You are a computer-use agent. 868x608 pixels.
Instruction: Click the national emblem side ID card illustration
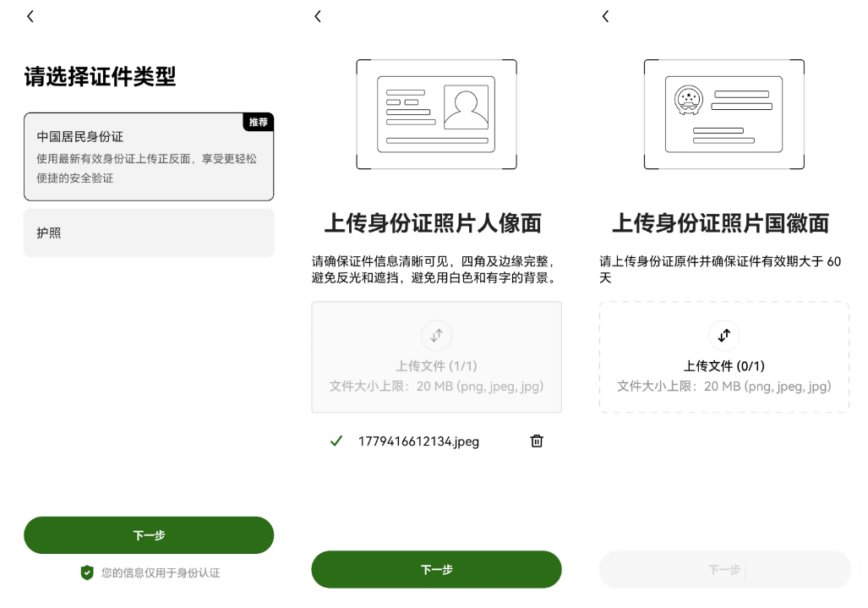click(724, 114)
